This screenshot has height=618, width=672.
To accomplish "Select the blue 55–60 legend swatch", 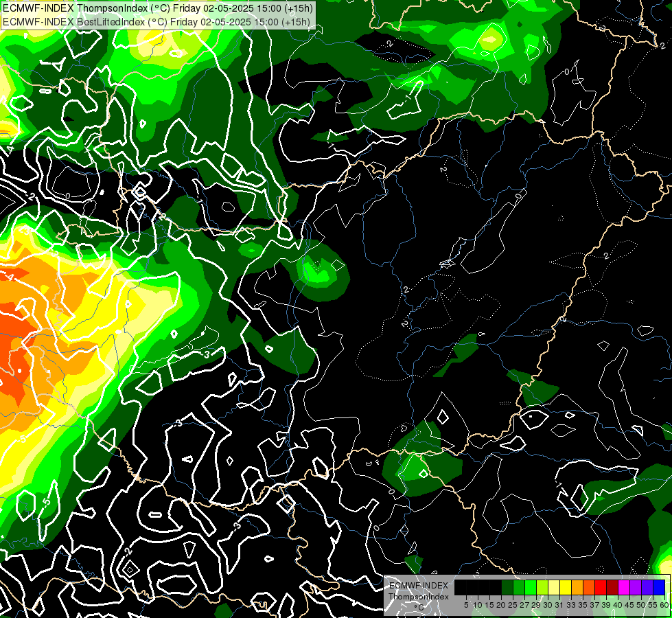I will tap(659, 587).
